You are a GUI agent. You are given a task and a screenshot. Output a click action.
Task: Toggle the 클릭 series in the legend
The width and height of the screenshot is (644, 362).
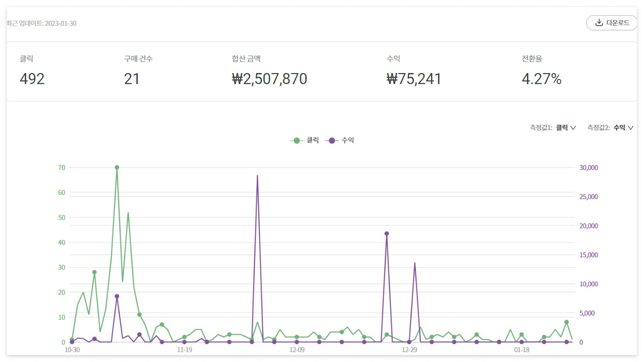tap(304, 140)
